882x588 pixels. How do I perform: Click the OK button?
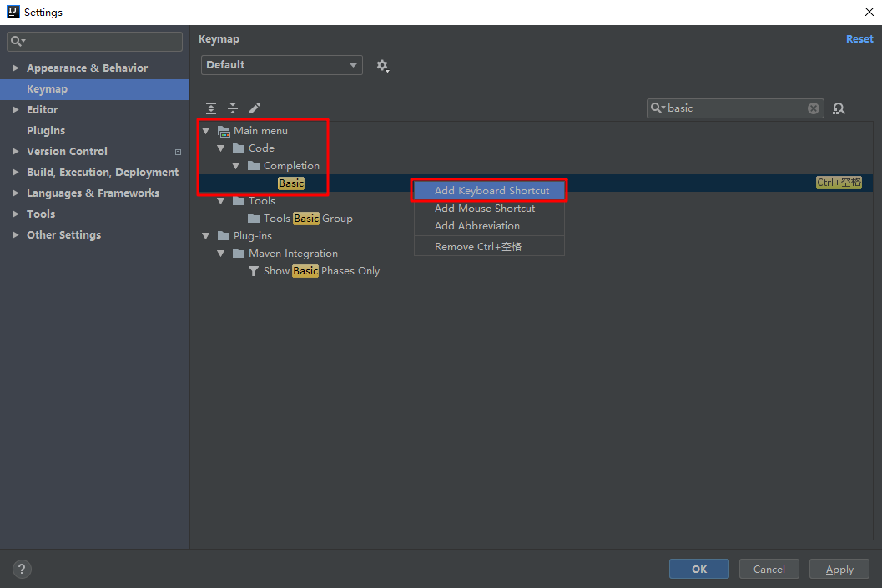[x=698, y=569]
